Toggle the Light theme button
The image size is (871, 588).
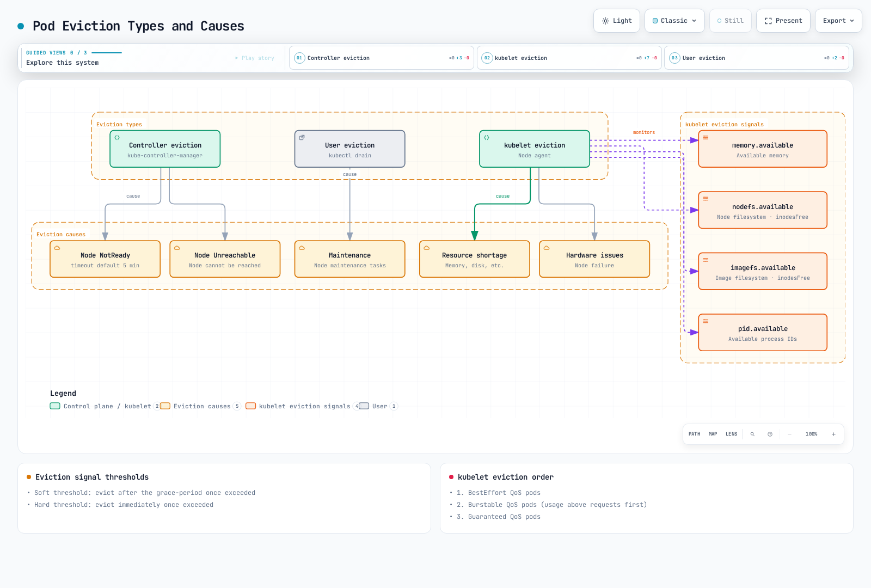617,21
